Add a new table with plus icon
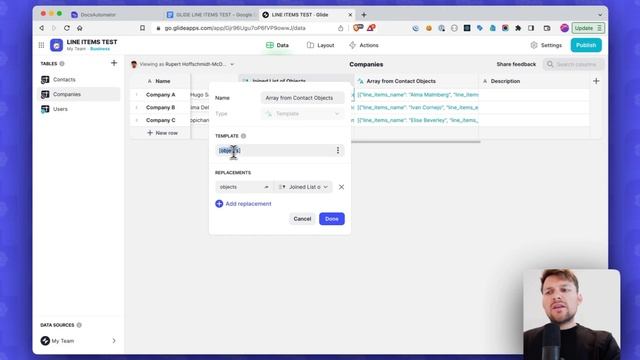Image resolution: width=640 pixels, height=360 pixels. click(x=114, y=63)
